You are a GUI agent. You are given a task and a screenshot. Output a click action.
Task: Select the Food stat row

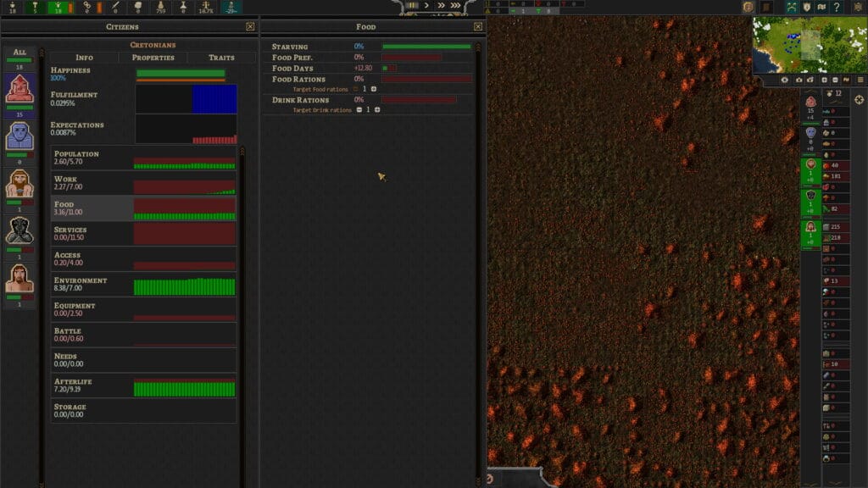tap(144, 208)
